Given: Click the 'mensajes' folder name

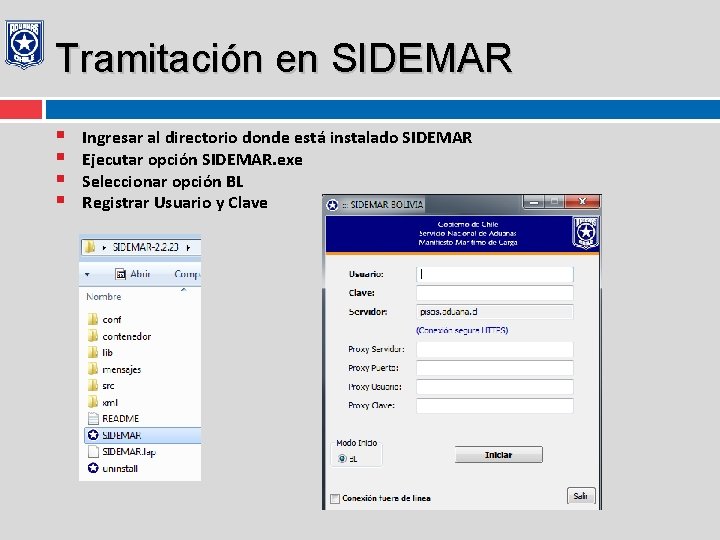Looking at the screenshot, I should (122, 370).
